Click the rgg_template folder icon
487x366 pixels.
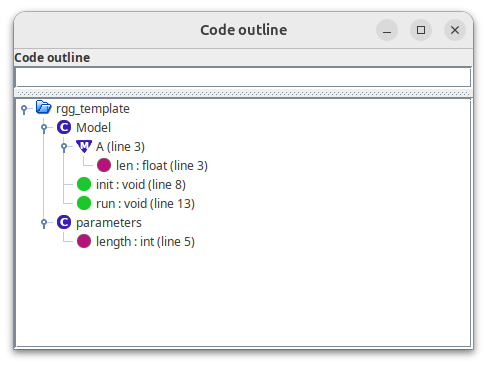click(x=43, y=108)
